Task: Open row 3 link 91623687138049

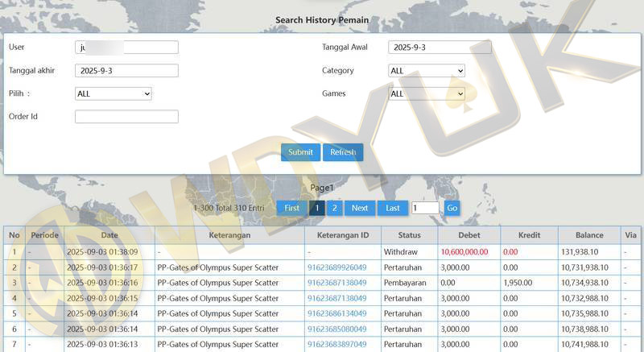Action: click(x=336, y=283)
